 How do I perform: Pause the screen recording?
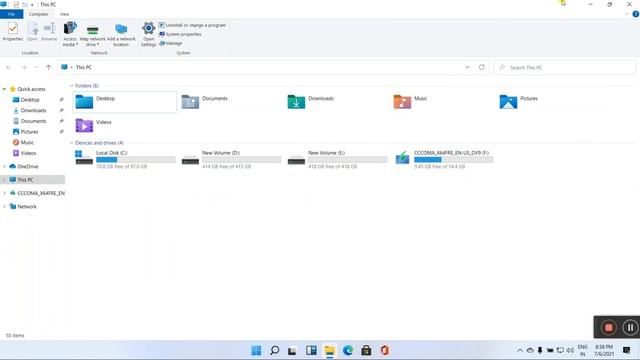point(630,327)
